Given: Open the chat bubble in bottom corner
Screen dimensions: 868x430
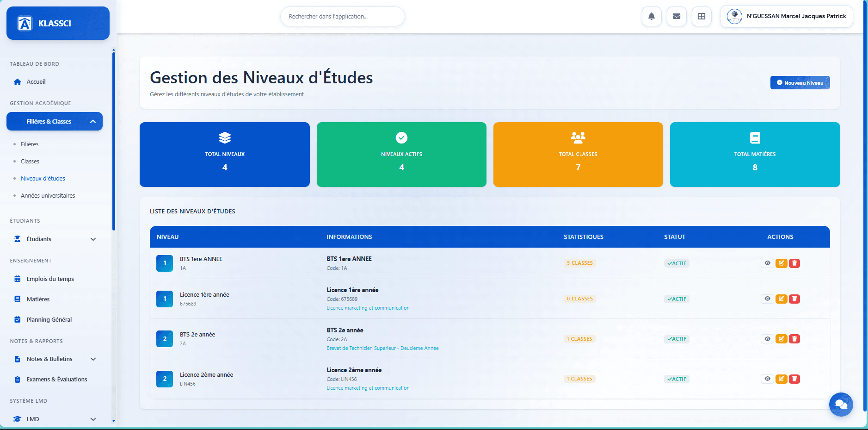Looking at the screenshot, I should [x=841, y=405].
